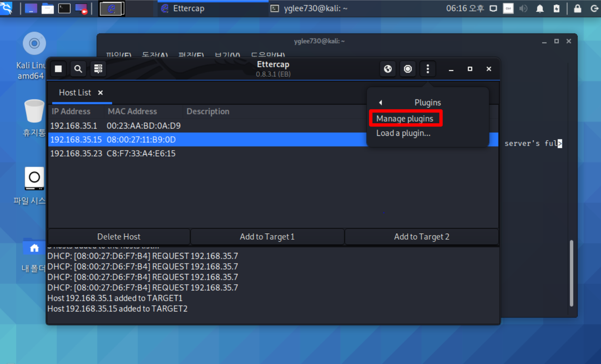Viewport: 601px width, 364px height.
Task: Click log line Host 192.168.35.15 added to TARGET2
Action: [x=117, y=309]
